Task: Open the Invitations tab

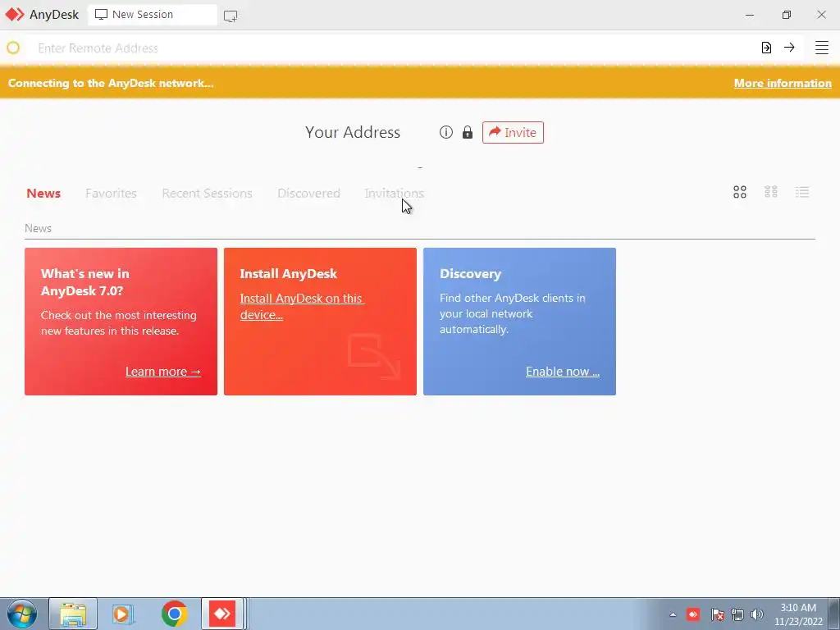Action: [395, 194]
